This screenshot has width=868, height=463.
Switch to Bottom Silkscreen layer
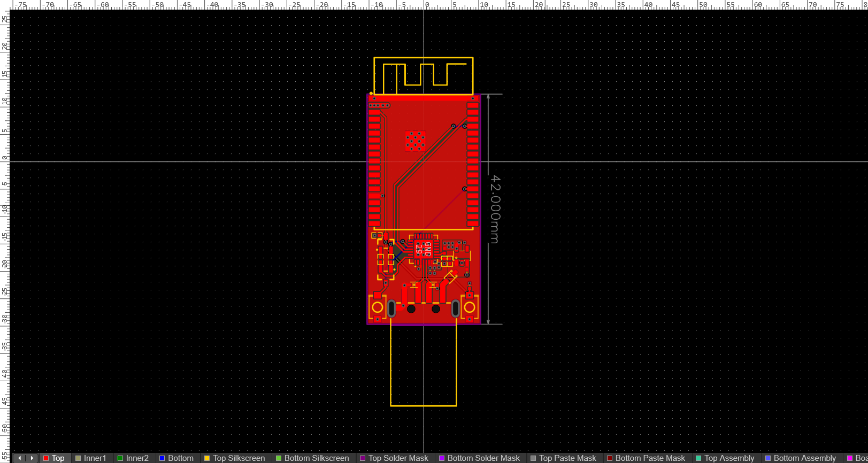click(x=316, y=458)
